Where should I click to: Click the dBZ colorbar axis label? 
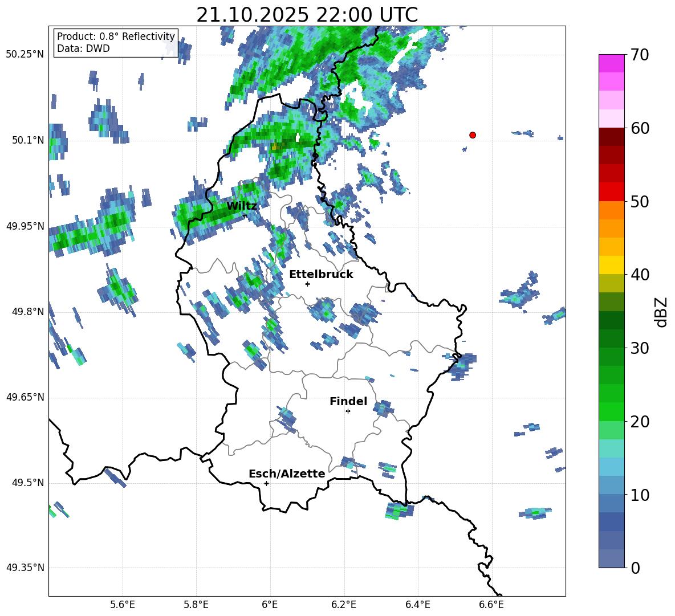662,312
